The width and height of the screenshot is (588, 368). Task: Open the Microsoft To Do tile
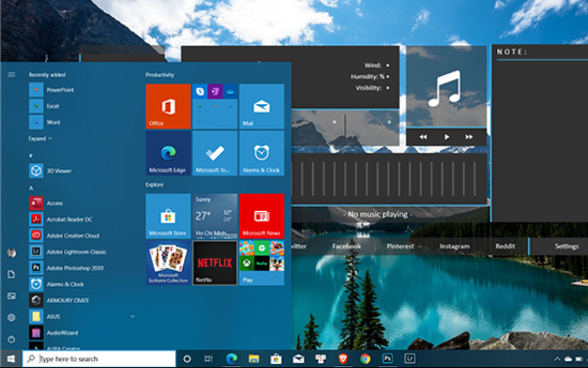coord(215,153)
